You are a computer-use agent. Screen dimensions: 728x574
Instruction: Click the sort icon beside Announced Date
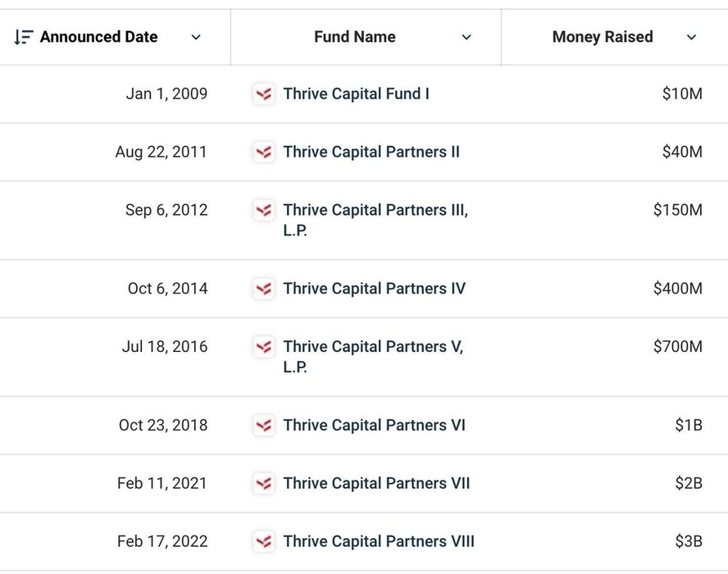pyautogui.click(x=24, y=37)
